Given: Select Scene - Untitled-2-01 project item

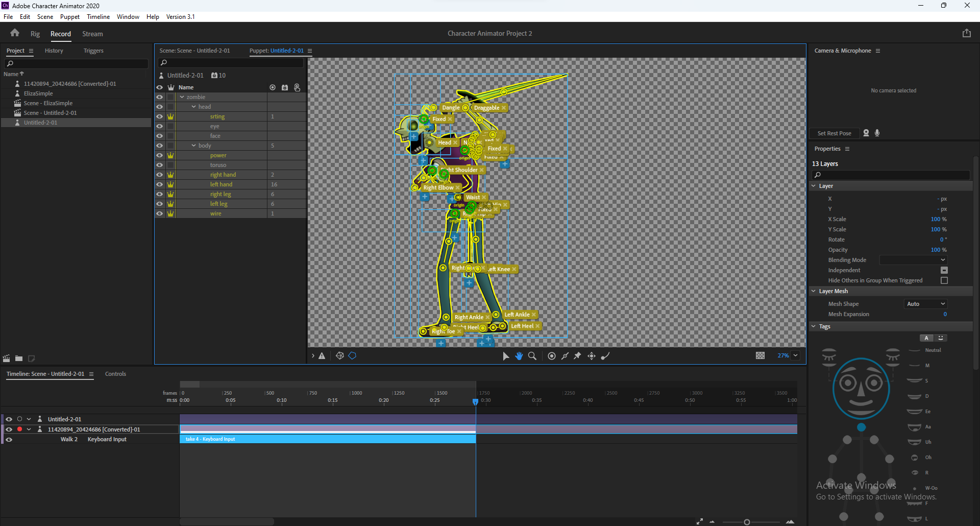Looking at the screenshot, I should 50,113.
